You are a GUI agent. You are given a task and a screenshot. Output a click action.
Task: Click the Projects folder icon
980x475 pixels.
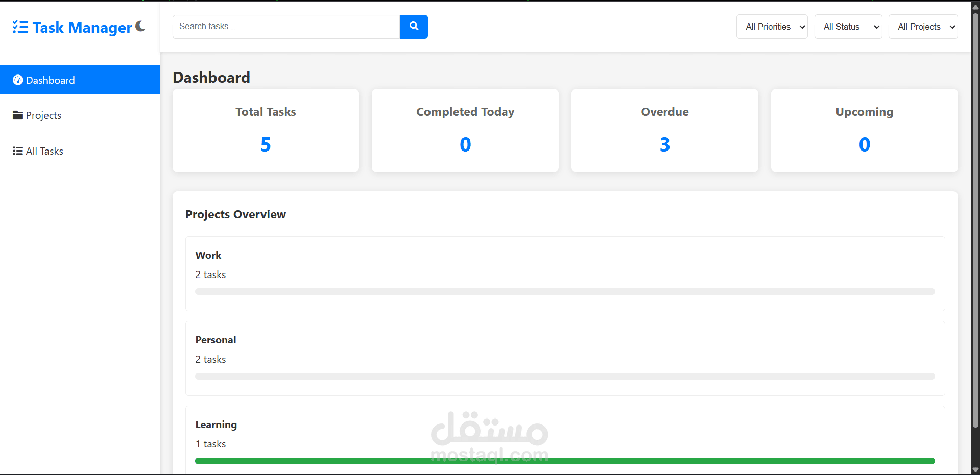coord(18,115)
